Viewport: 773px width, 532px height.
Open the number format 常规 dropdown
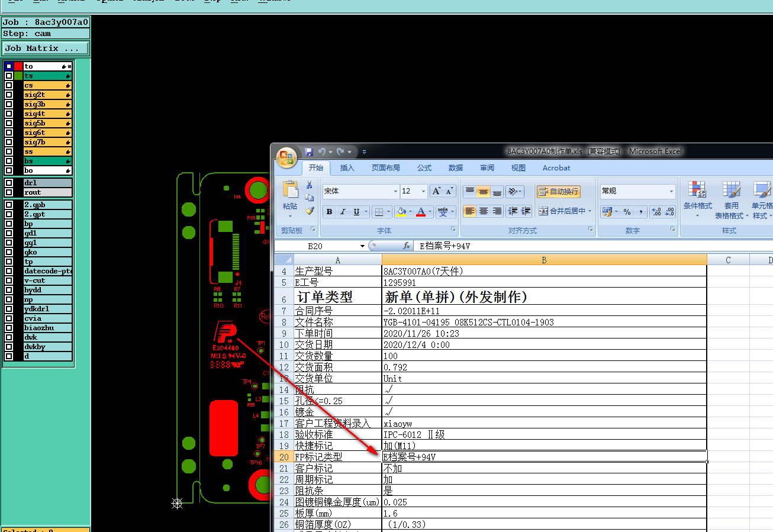[671, 191]
